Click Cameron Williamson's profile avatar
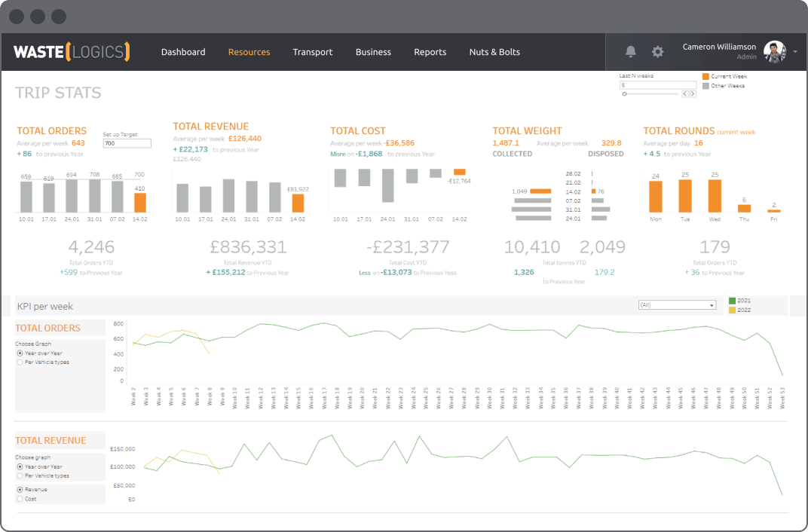Viewport: 808px width, 532px height. [x=775, y=51]
